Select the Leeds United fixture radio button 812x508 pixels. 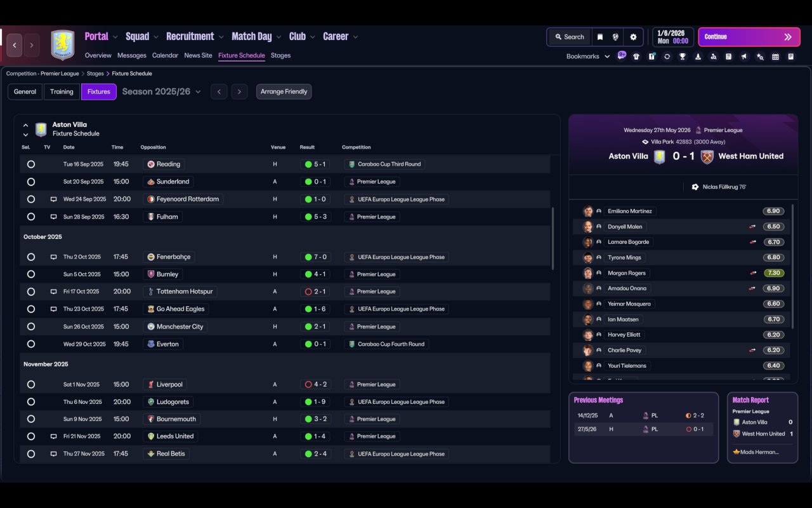pyautogui.click(x=31, y=436)
